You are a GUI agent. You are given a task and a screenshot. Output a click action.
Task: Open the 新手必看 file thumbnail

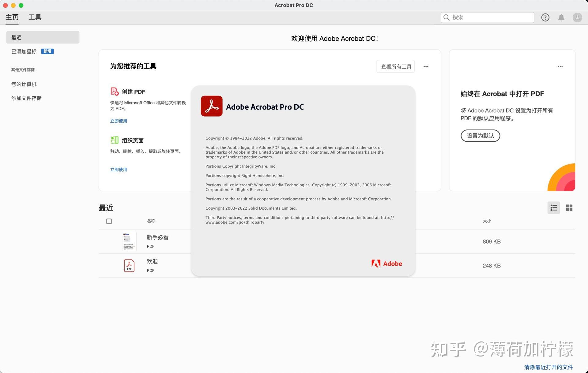click(x=130, y=241)
